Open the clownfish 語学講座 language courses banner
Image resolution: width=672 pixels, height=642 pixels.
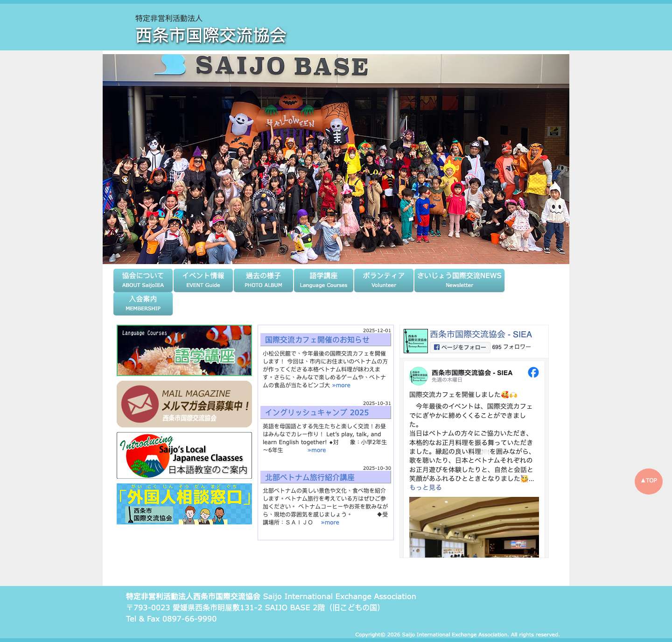[183, 350]
